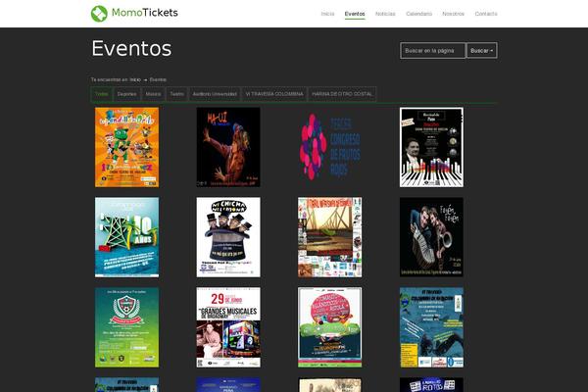Follow the Inicio breadcrumb link
The width and height of the screenshot is (588, 392).
pyautogui.click(x=135, y=79)
